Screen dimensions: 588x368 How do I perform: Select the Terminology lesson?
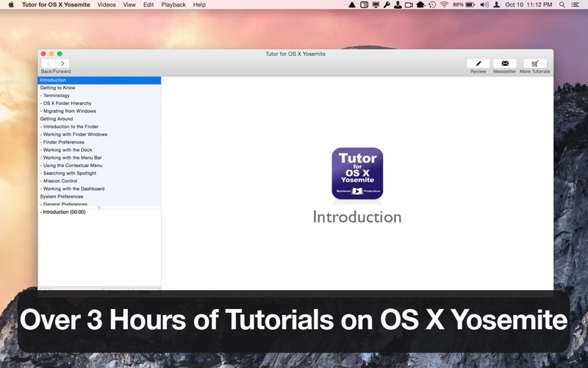(x=99, y=96)
